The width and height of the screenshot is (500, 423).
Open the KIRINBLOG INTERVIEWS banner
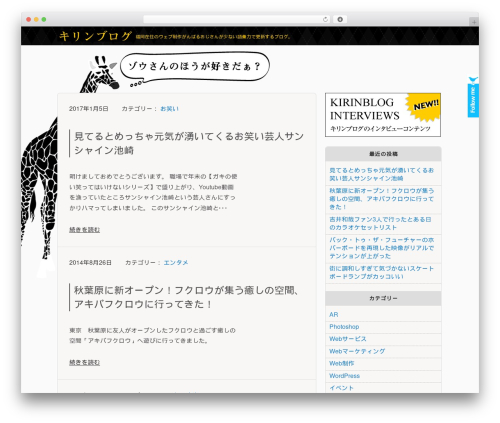tap(383, 115)
